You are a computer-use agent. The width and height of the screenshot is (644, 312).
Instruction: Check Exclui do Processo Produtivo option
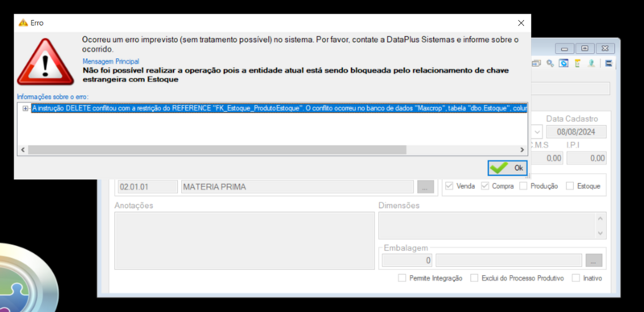tap(474, 278)
